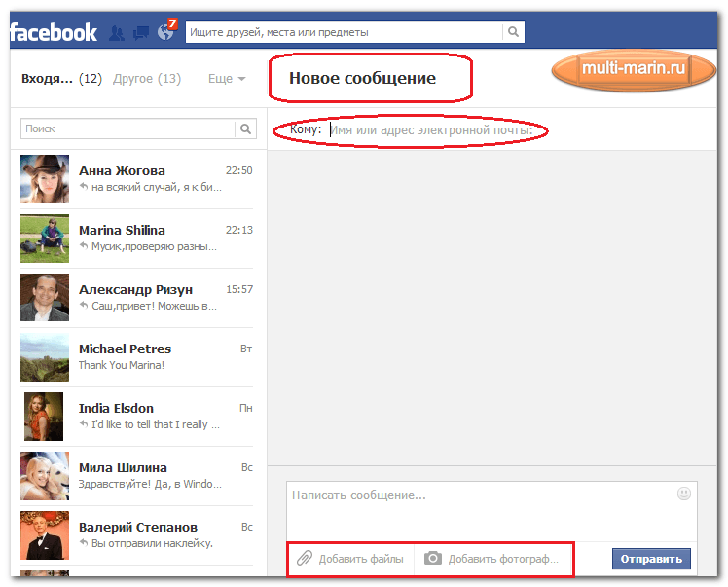Click the reply arrow under Александр Ризун

(84, 305)
